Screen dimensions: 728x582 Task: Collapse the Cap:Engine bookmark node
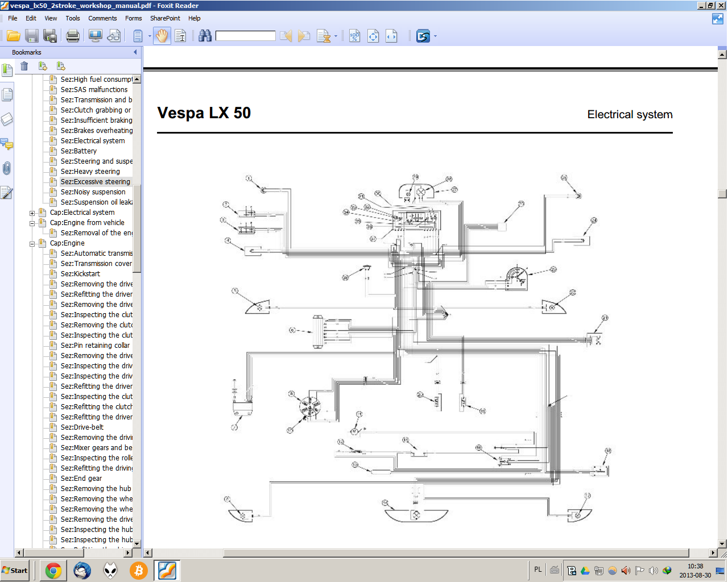32,244
